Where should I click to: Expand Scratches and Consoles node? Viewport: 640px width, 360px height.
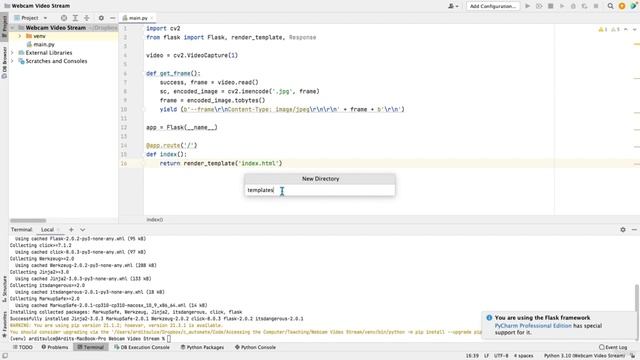(12, 61)
